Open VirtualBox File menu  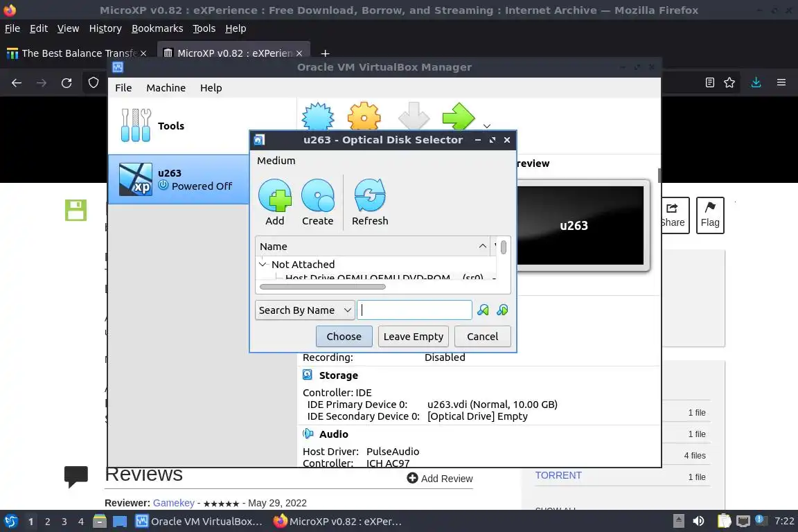[x=123, y=87]
